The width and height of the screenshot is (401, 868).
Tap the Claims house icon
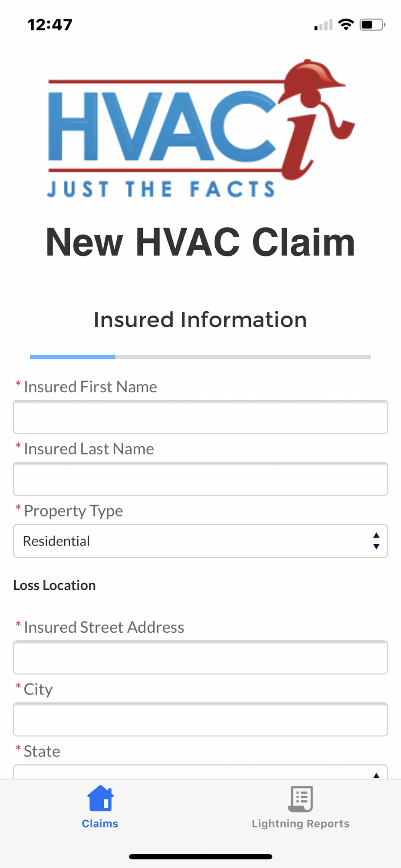[100, 798]
